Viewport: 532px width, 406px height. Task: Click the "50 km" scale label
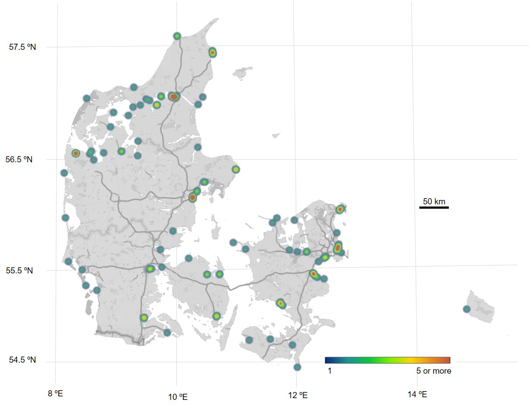tap(434, 201)
